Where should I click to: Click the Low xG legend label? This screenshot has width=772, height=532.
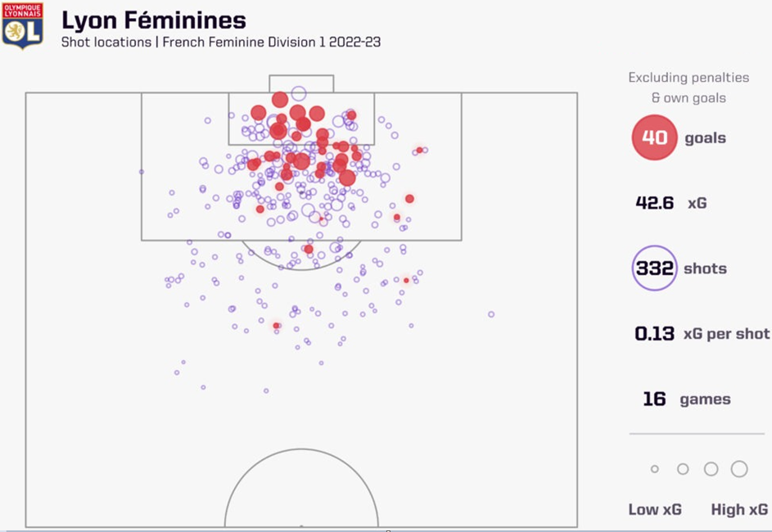click(x=655, y=510)
